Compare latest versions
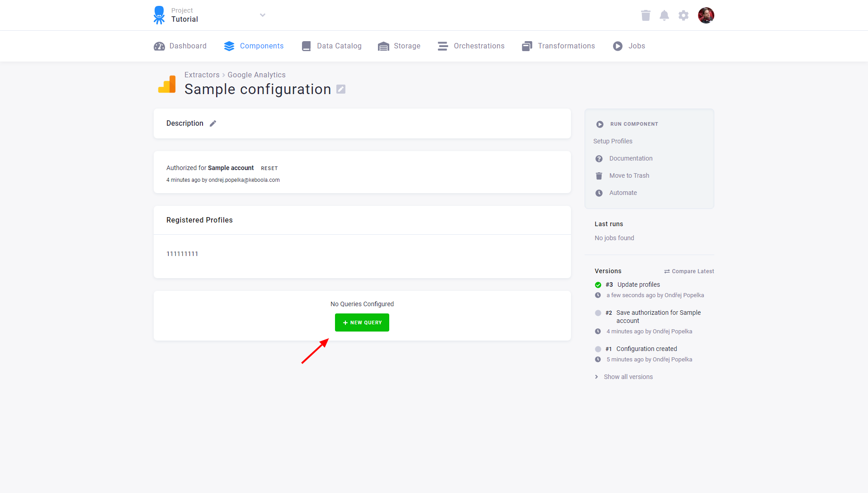Image resolution: width=868 pixels, height=493 pixels. coord(689,271)
